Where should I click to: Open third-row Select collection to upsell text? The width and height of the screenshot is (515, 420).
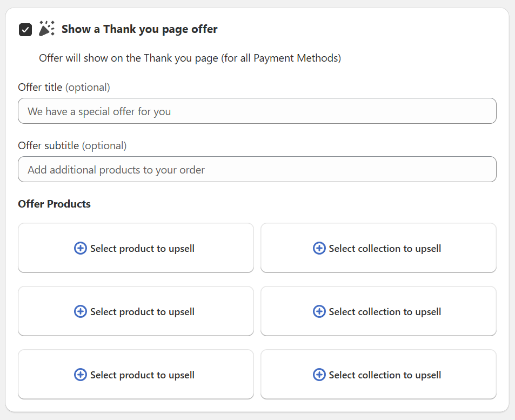click(385, 375)
